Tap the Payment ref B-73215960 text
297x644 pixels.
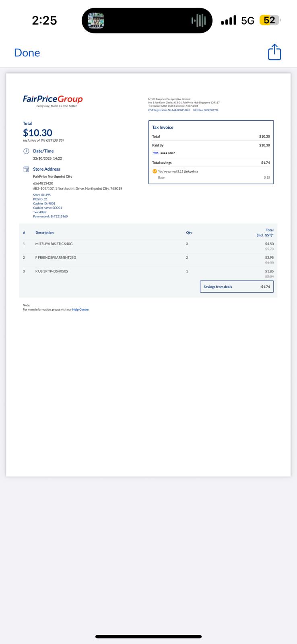click(x=50, y=217)
